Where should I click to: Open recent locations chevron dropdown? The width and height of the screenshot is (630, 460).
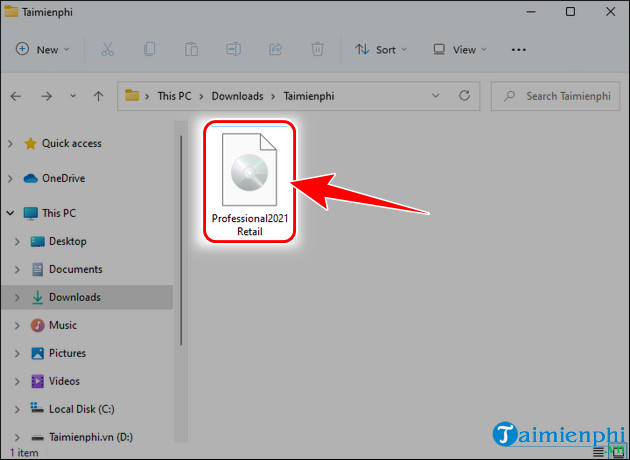[73, 96]
